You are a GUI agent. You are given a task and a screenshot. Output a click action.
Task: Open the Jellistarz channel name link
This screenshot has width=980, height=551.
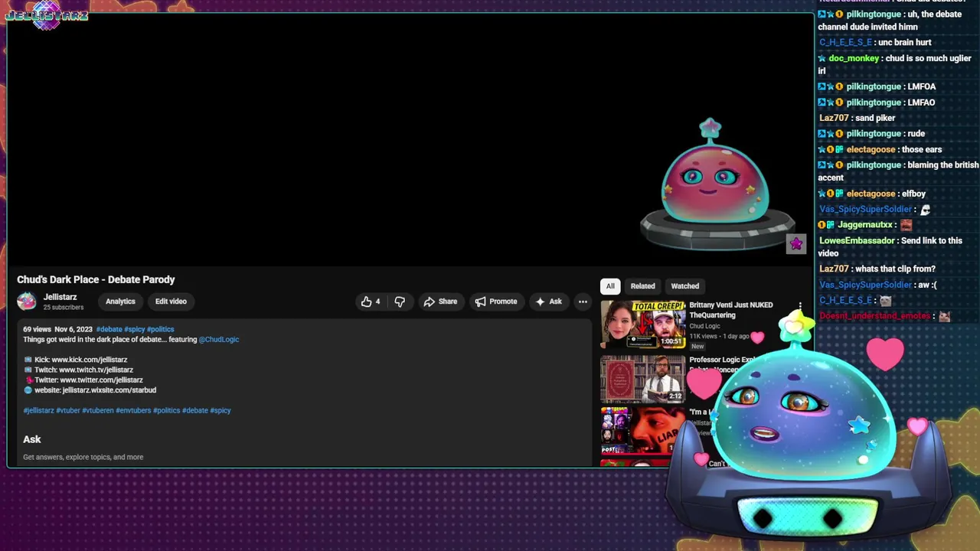(60, 297)
